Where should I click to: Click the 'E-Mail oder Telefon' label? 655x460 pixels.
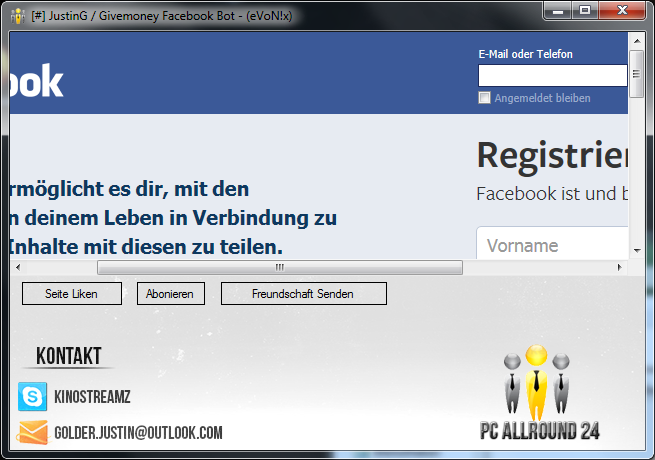[526, 54]
